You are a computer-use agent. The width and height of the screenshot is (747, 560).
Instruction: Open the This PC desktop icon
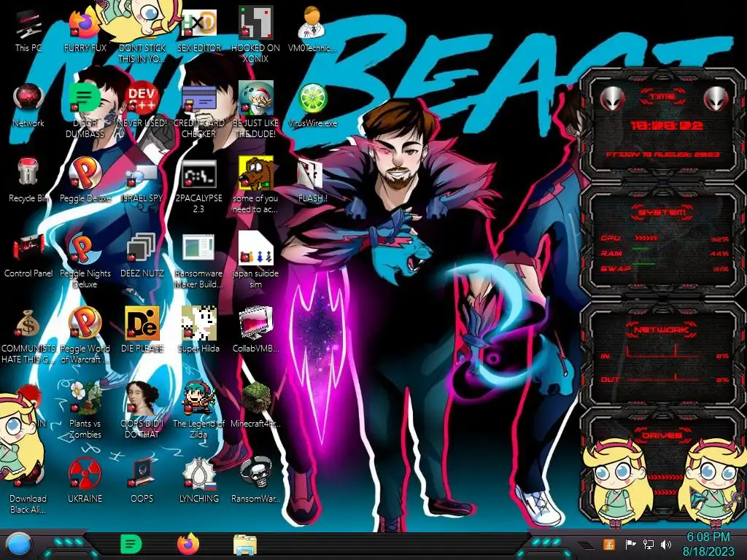[28, 26]
